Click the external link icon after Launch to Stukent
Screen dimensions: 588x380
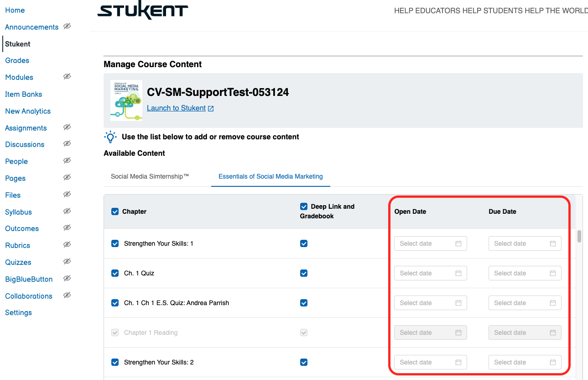click(x=211, y=109)
